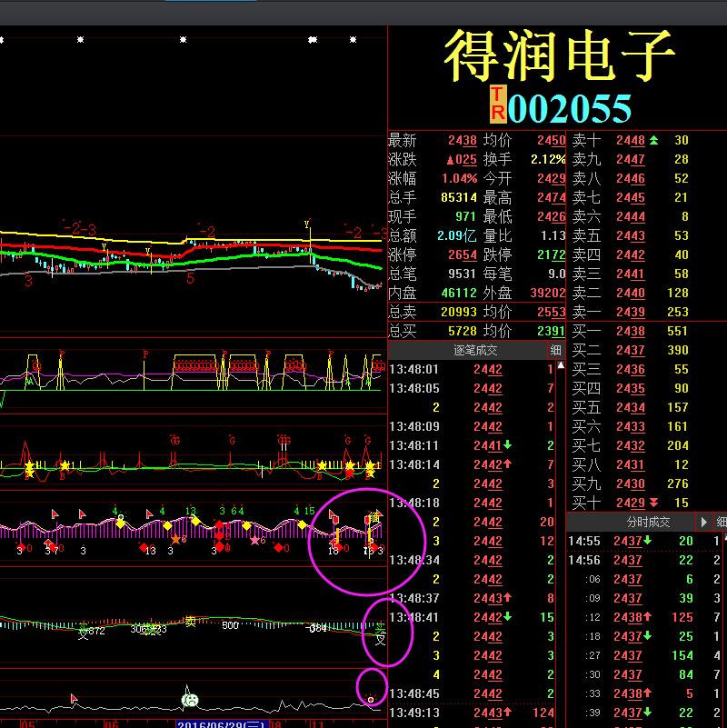This screenshot has height=728, width=727.
Task: Click the 13:48:37 trade at 2443
Action: 472,598
